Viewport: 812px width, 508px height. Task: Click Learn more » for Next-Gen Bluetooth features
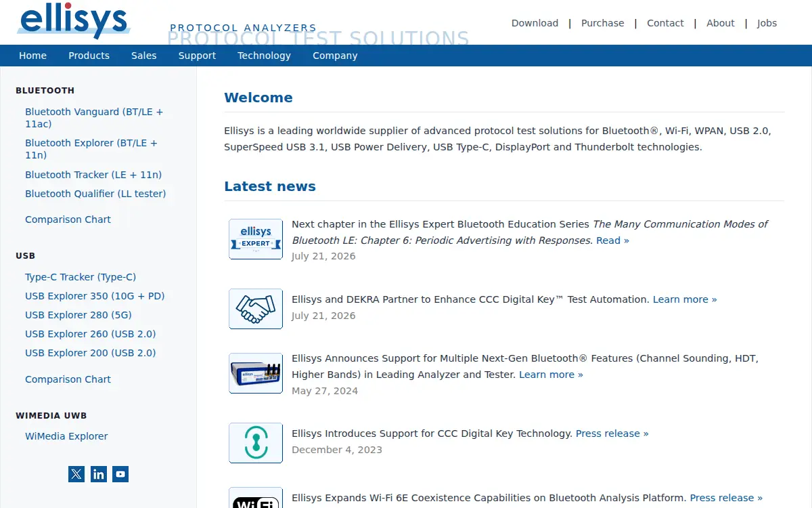tap(551, 375)
